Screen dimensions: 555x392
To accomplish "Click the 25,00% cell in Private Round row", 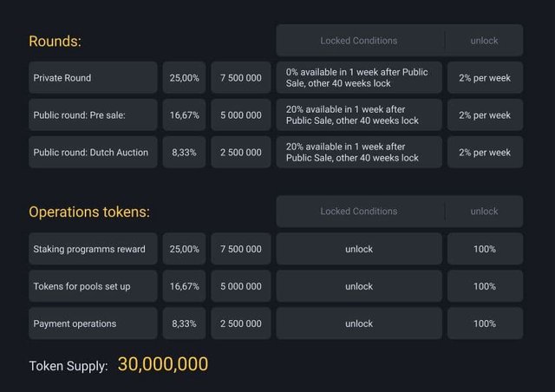I will (x=184, y=78).
